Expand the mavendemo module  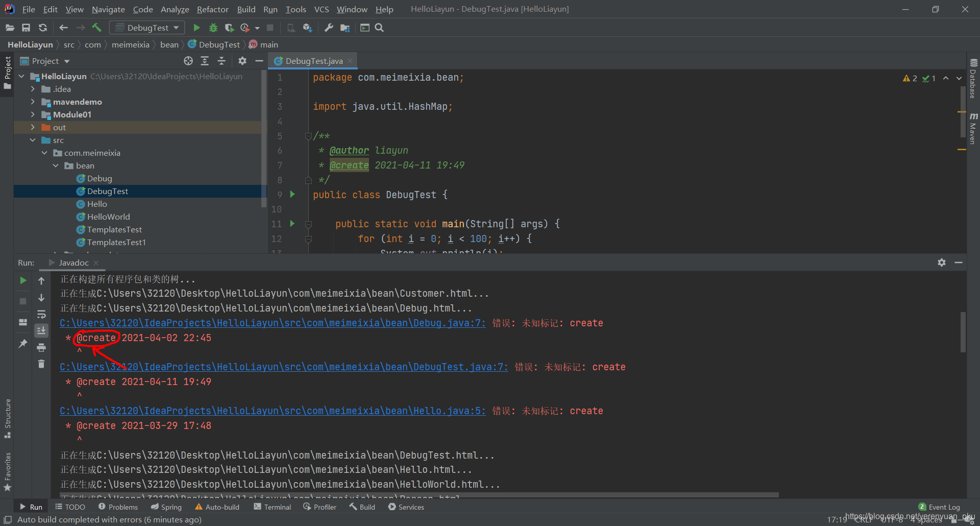(33, 102)
